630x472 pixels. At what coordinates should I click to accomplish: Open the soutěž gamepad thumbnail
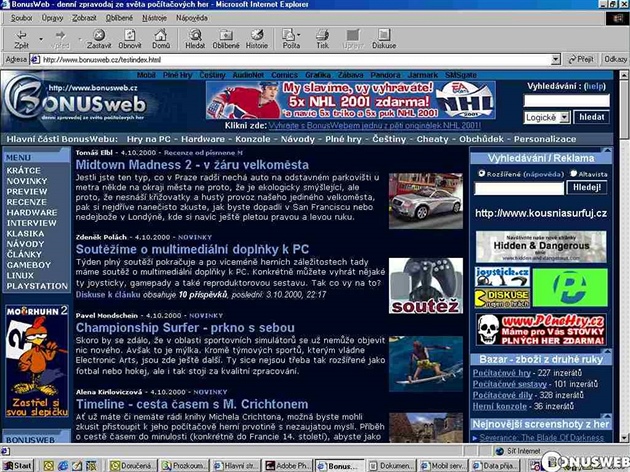click(x=426, y=286)
